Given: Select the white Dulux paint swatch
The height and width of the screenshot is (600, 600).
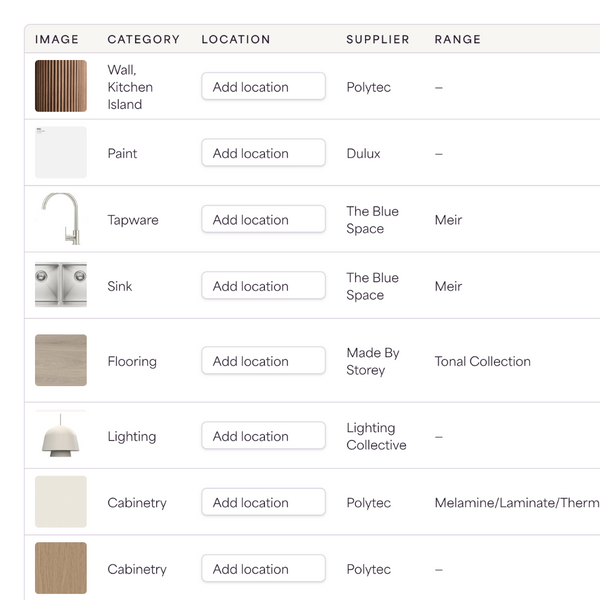Looking at the screenshot, I should 61,152.
